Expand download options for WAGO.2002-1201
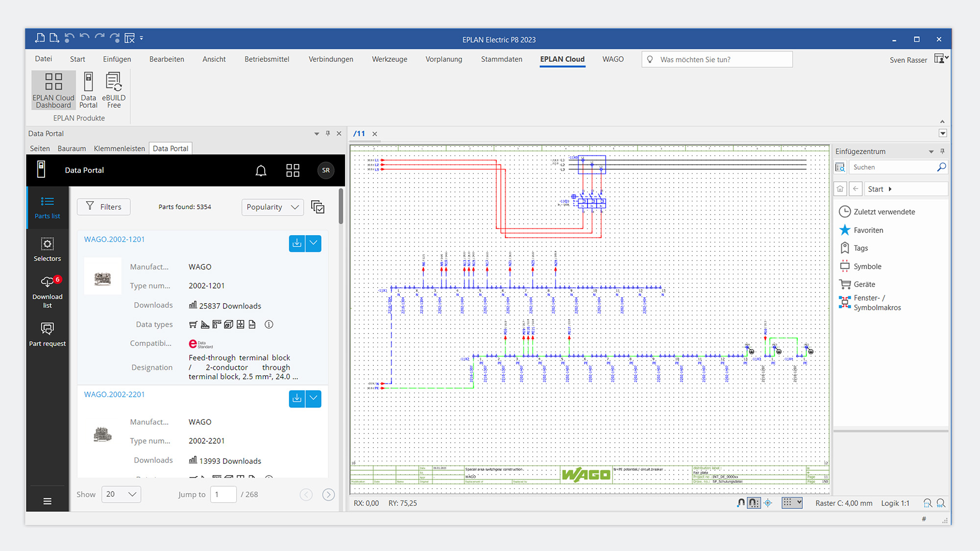Viewport: 980px width, 551px height. click(x=314, y=243)
